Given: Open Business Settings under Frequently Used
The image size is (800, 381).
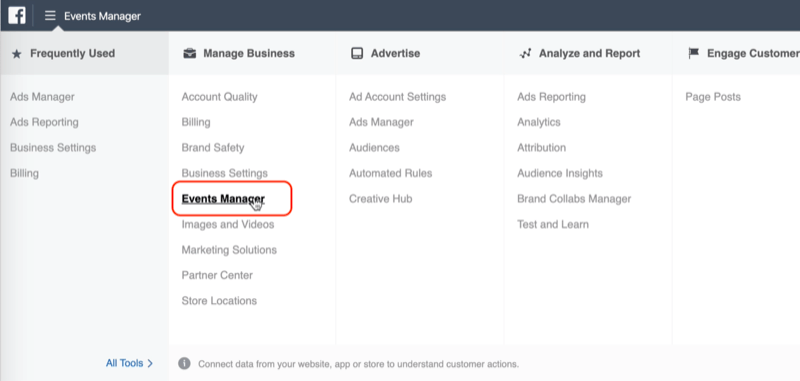Looking at the screenshot, I should tap(53, 148).
